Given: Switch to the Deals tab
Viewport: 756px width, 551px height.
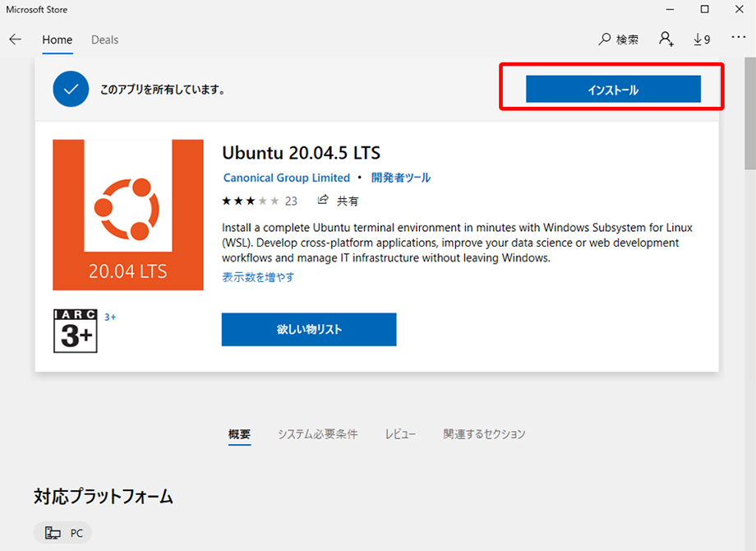Looking at the screenshot, I should (x=104, y=40).
